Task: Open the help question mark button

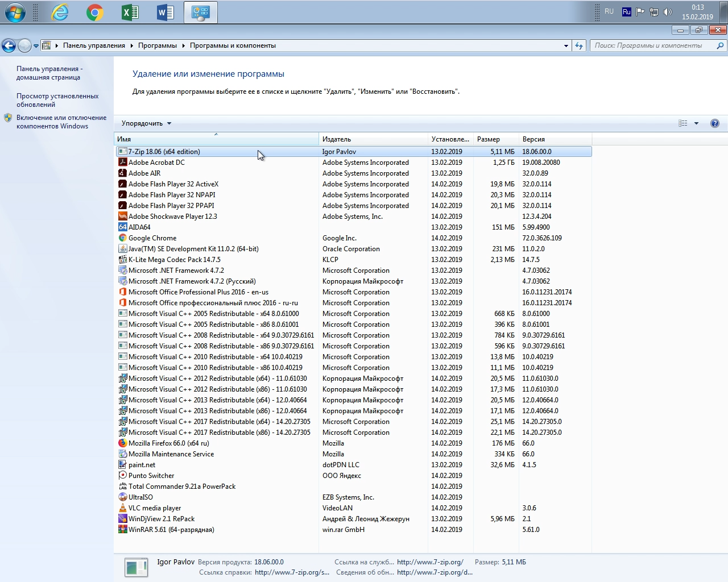Action: pyautogui.click(x=715, y=123)
